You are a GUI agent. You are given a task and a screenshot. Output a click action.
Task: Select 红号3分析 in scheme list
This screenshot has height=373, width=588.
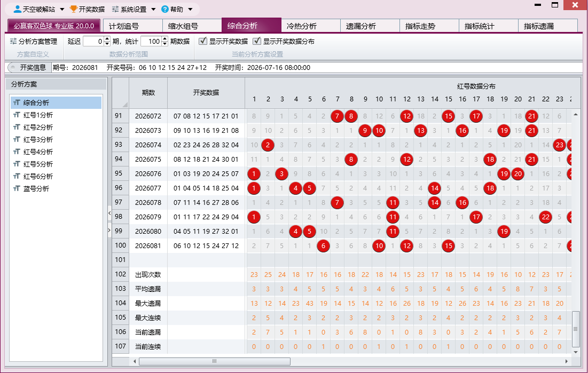point(56,139)
